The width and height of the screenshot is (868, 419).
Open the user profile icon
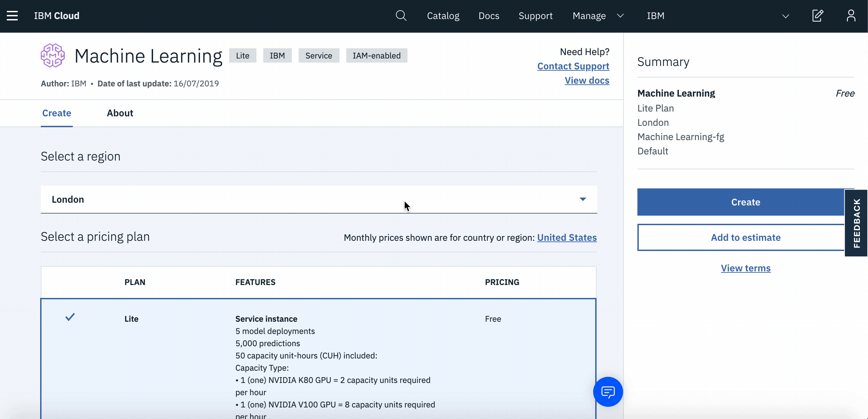click(851, 16)
